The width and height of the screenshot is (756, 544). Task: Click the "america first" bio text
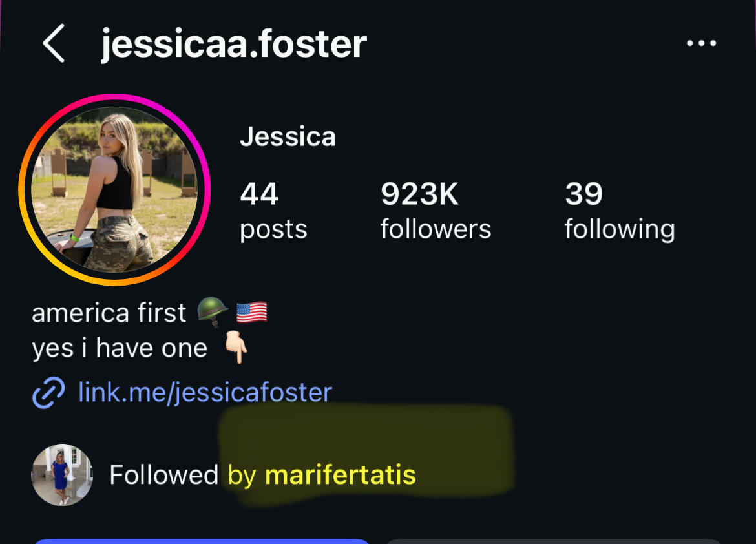point(109,313)
